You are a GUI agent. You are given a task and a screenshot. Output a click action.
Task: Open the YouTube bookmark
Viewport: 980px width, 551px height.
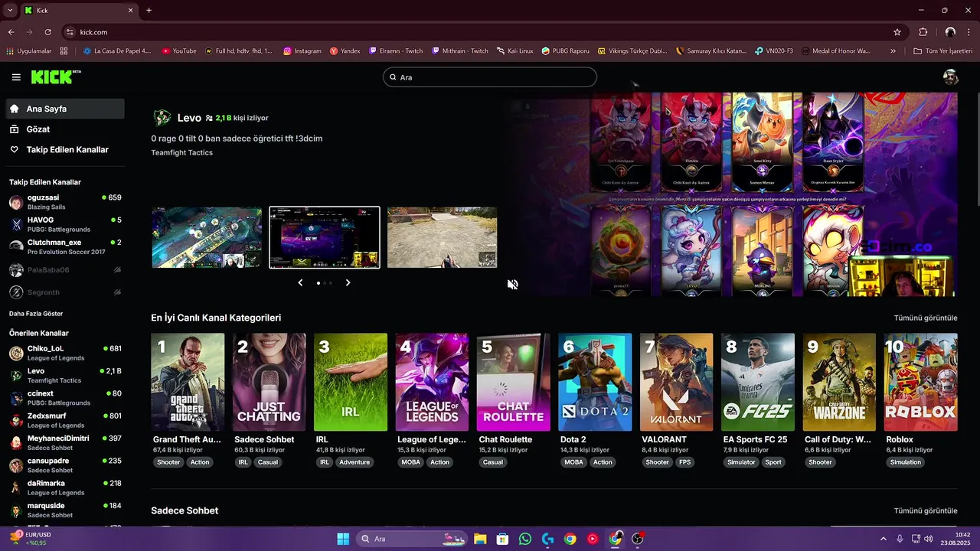[179, 51]
